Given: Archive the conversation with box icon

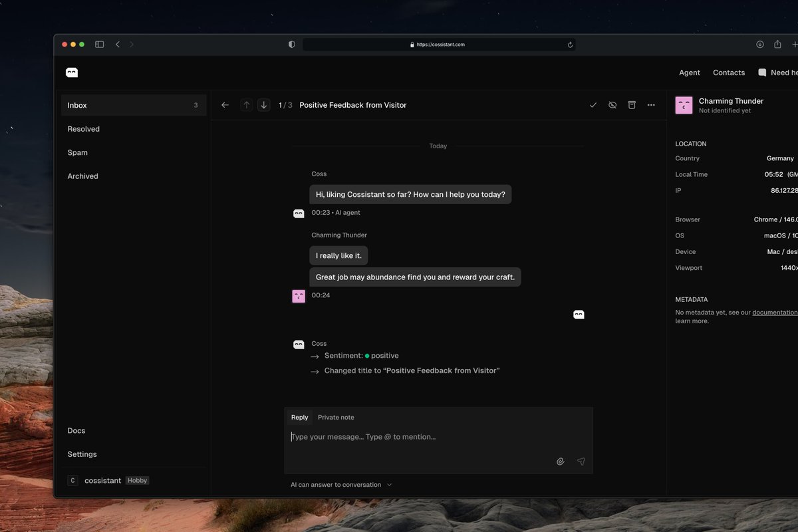Looking at the screenshot, I should coord(632,105).
